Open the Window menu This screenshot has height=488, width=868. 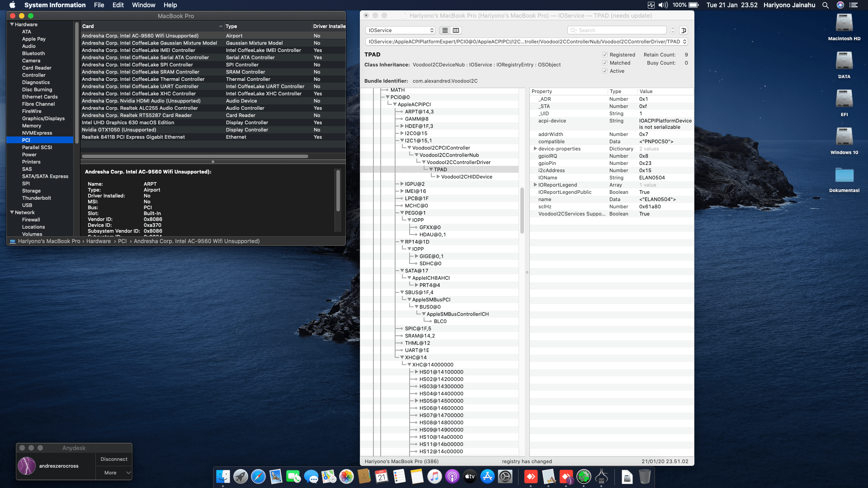point(143,5)
